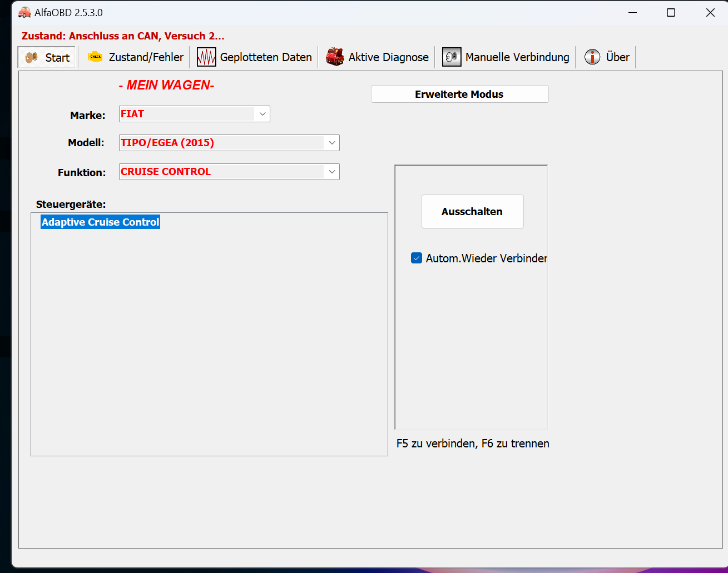This screenshot has height=573, width=728.
Task: Click the FIAT text in Marke field
Action: coord(132,114)
